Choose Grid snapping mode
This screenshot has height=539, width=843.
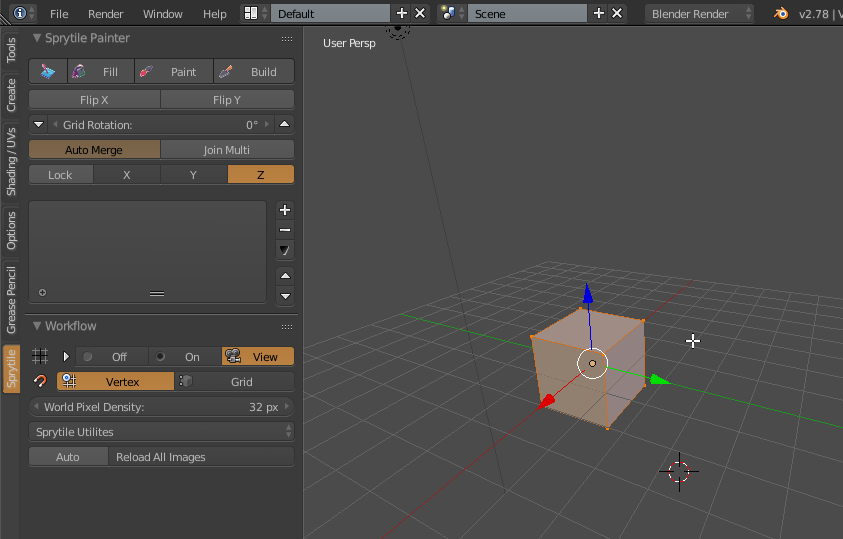[235, 382]
